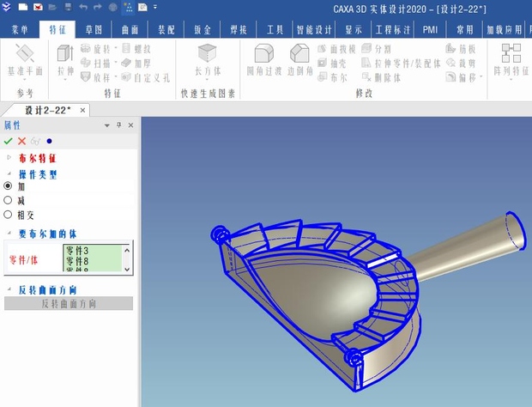Expand the 放样 dropdown arrow
This screenshot has width=532, height=407.
point(115,76)
